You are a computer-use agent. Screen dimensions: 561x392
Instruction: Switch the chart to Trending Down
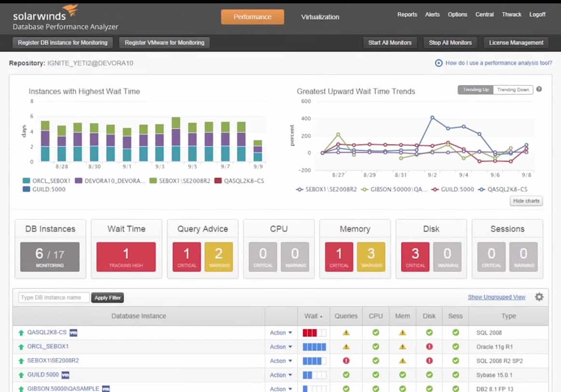coord(513,90)
